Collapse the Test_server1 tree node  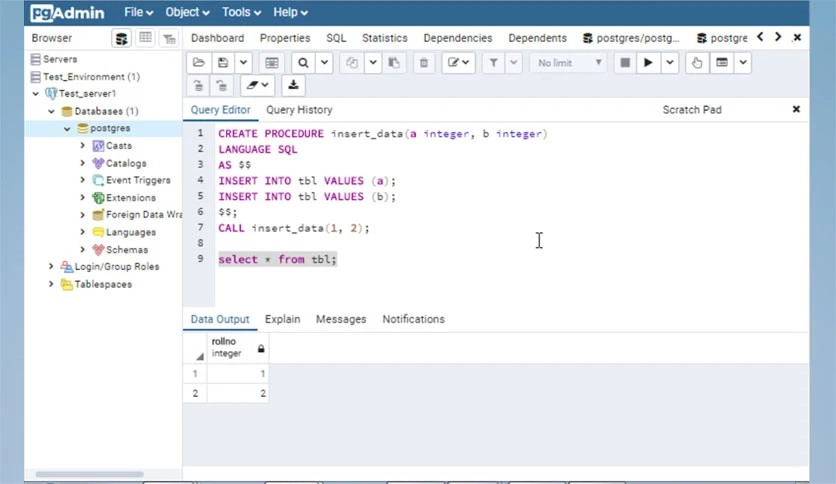35,94
